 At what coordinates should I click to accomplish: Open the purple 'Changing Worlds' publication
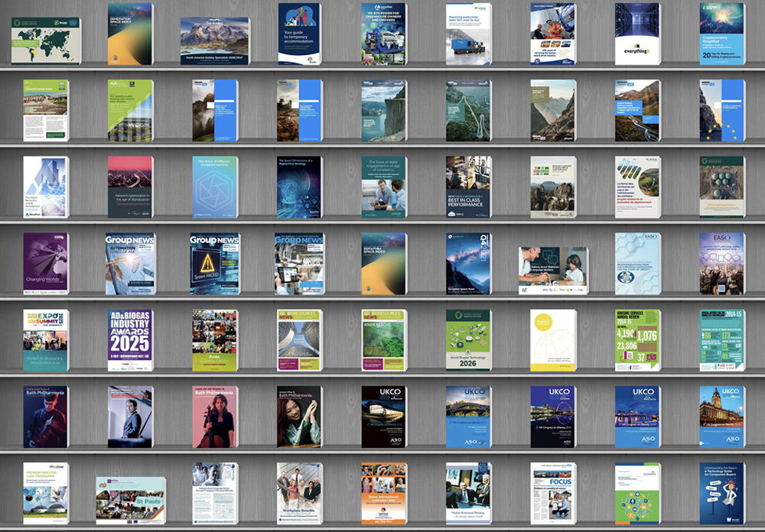tap(46, 264)
